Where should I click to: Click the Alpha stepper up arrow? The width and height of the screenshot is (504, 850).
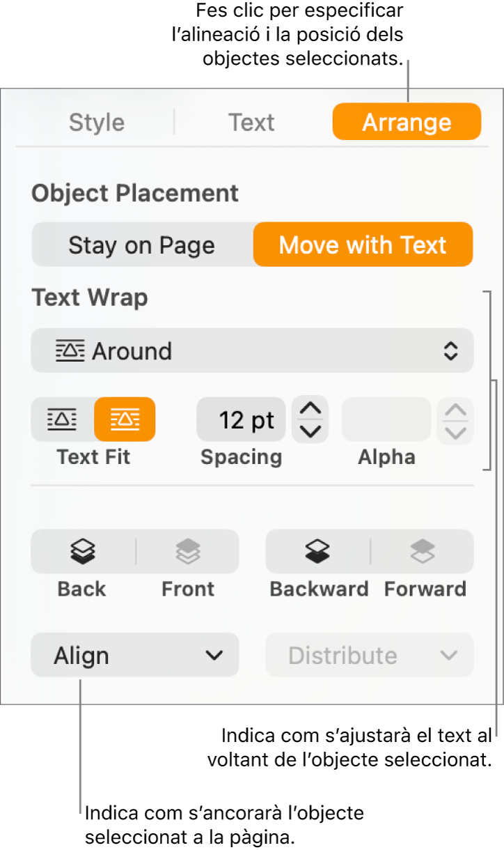click(x=455, y=410)
